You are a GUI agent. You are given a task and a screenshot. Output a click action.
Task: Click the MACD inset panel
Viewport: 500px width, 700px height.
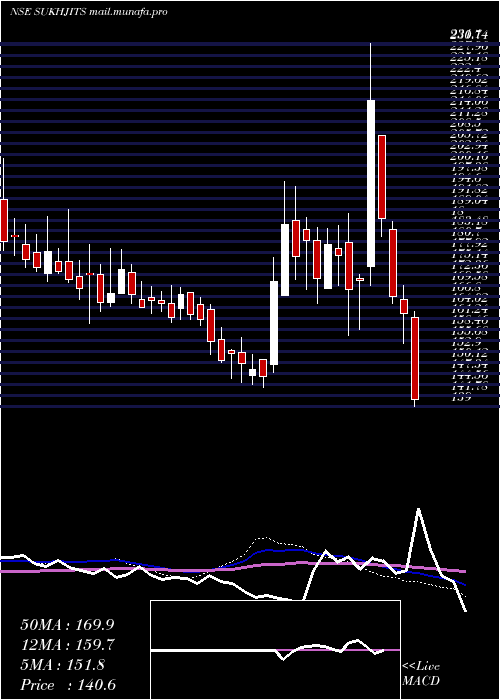(275, 650)
